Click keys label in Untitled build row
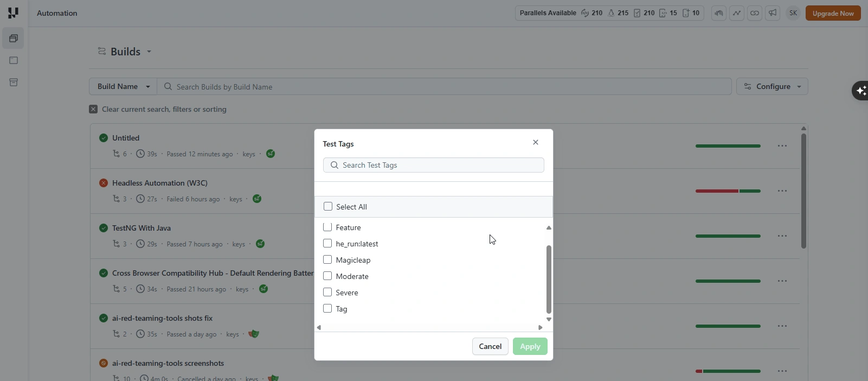Image resolution: width=868 pixels, height=381 pixels. pos(249,154)
